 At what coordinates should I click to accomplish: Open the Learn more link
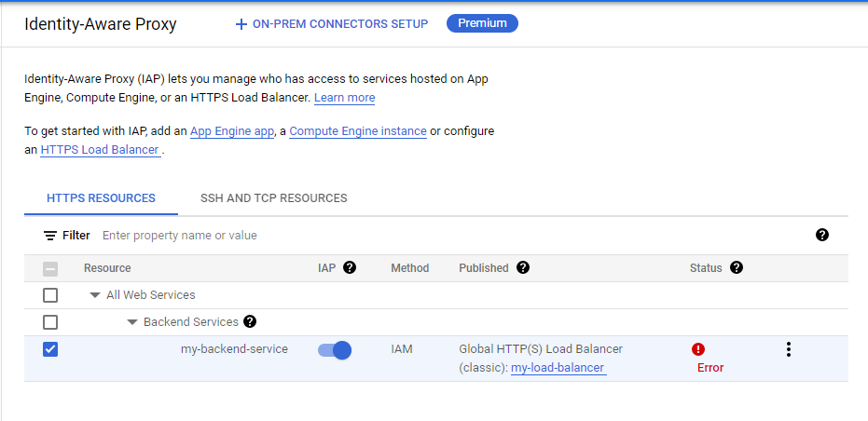click(344, 98)
